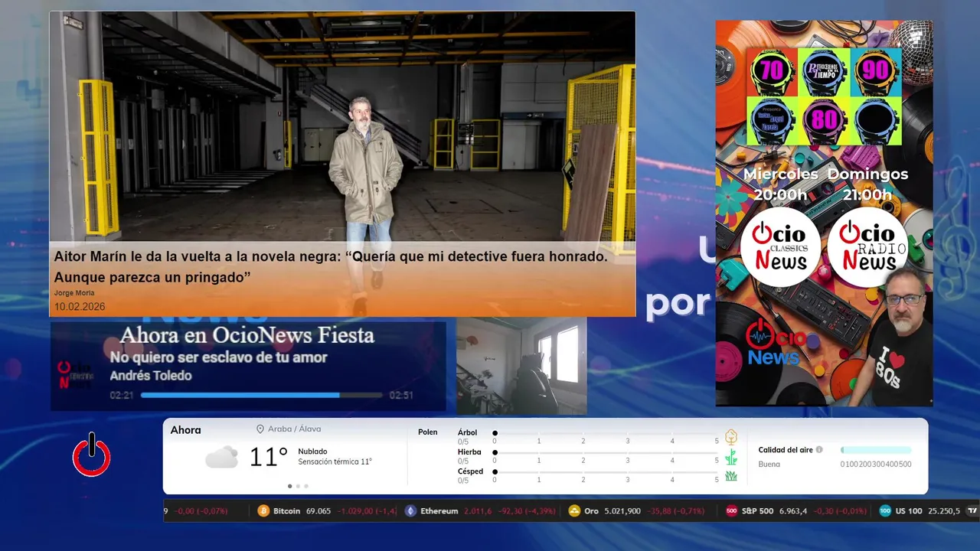Click the grass stalk icon on the Hierba row

tap(731, 457)
